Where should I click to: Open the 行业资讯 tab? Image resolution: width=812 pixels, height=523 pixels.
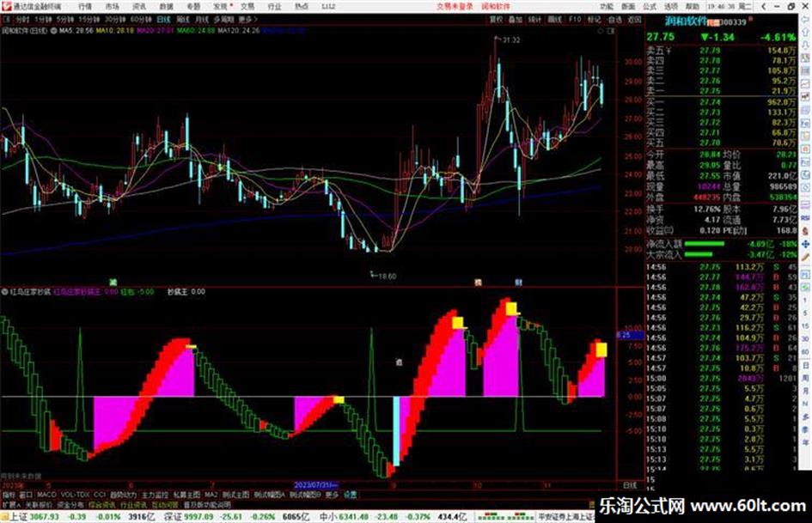click(133, 504)
